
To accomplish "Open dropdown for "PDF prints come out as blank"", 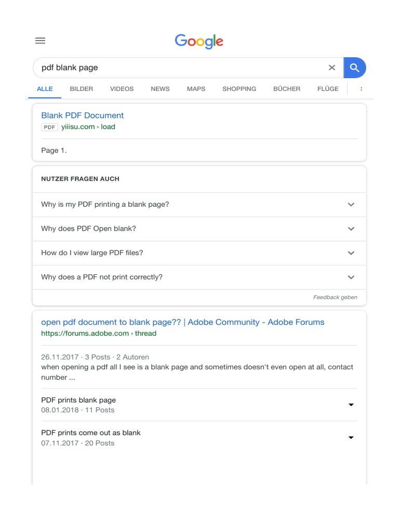I will pos(351,437).
